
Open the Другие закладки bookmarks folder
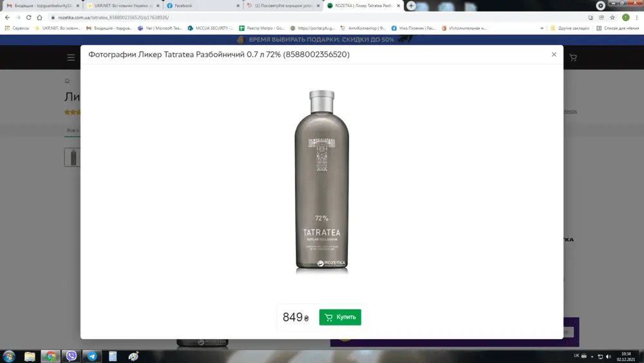pyautogui.click(x=570, y=28)
